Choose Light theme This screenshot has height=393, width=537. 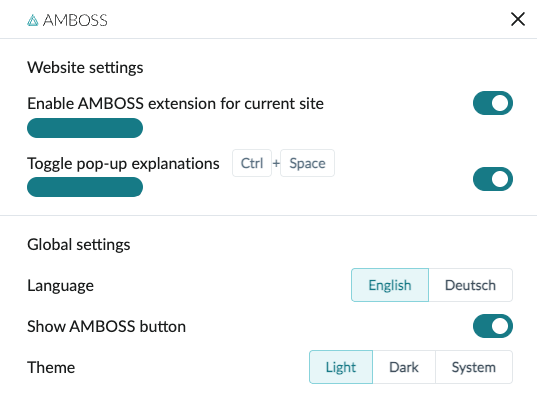[341, 367]
